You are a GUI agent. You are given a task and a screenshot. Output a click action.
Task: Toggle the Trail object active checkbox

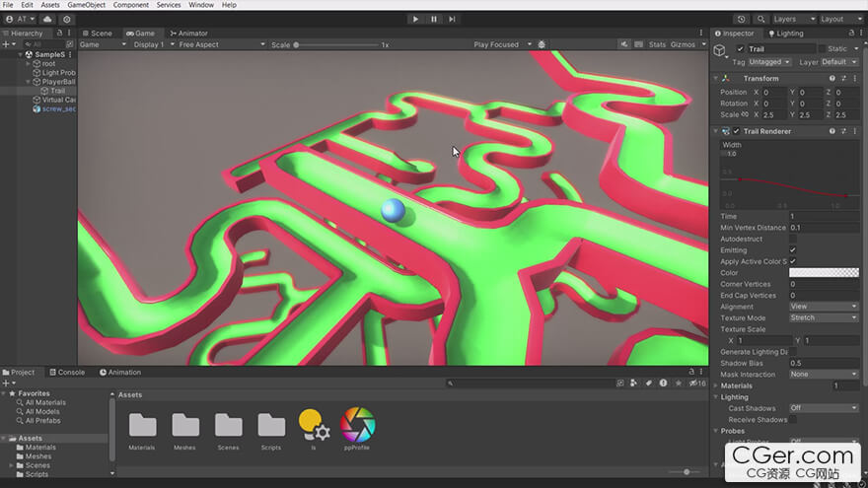(740, 48)
